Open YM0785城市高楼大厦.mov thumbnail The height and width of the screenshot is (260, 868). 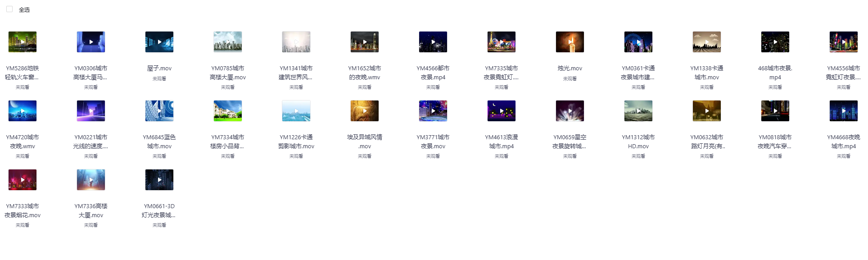[228, 42]
